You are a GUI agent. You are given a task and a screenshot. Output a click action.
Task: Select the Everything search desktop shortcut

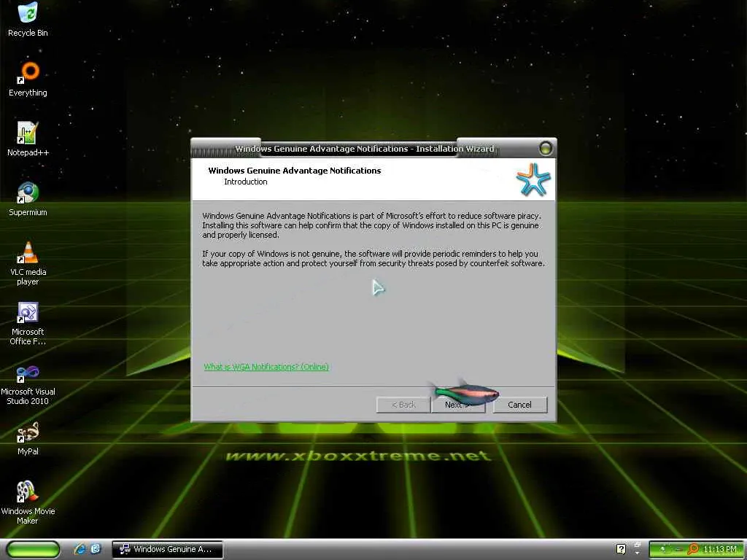[28, 79]
